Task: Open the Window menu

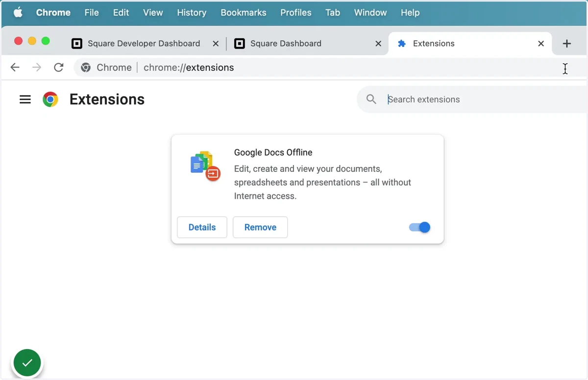Action: click(370, 13)
